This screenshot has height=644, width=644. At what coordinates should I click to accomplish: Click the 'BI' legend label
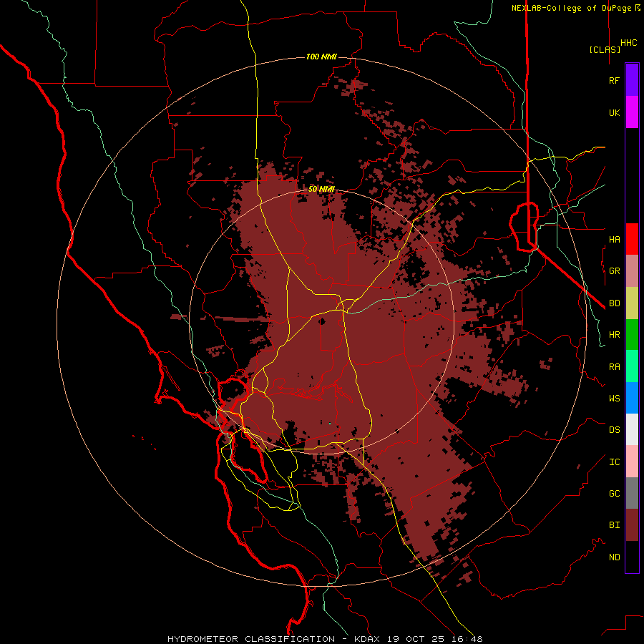pos(615,525)
